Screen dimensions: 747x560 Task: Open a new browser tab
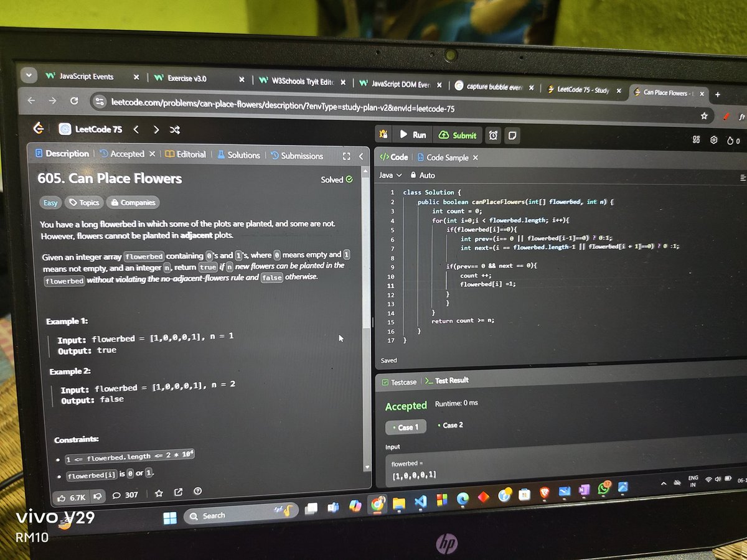tap(717, 95)
